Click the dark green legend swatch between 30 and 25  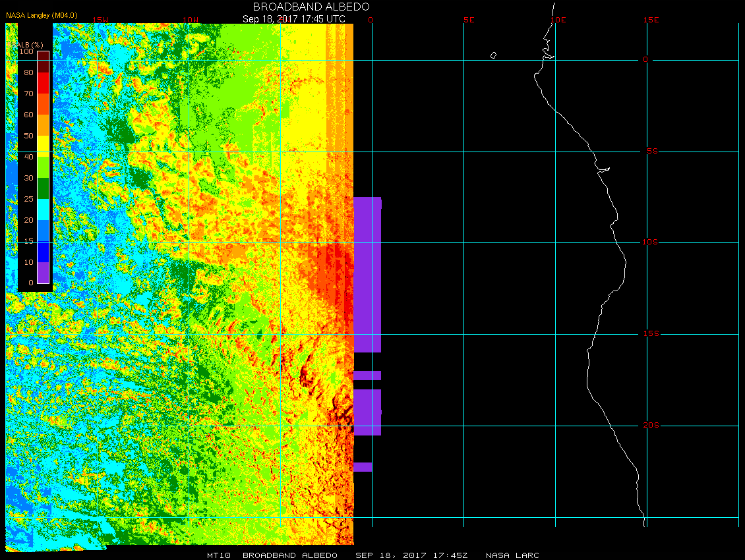point(44,188)
